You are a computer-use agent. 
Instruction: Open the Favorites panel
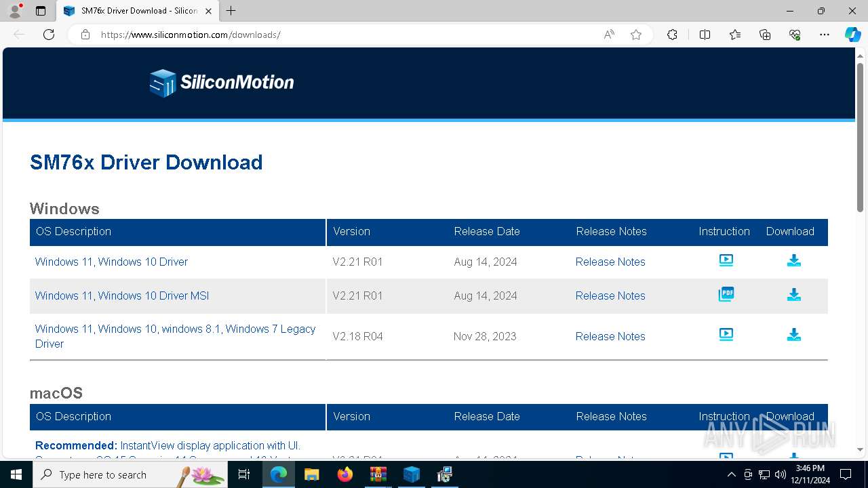[x=735, y=35]
